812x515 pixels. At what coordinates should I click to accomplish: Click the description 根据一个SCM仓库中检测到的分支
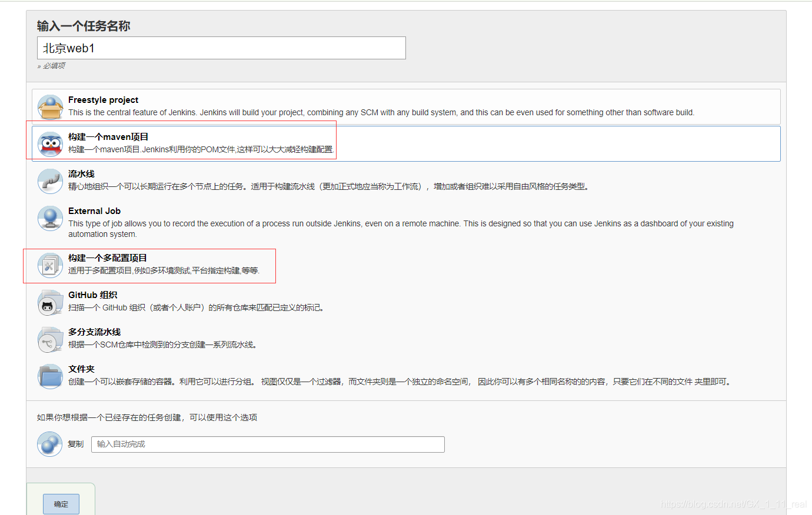(164, 345)
